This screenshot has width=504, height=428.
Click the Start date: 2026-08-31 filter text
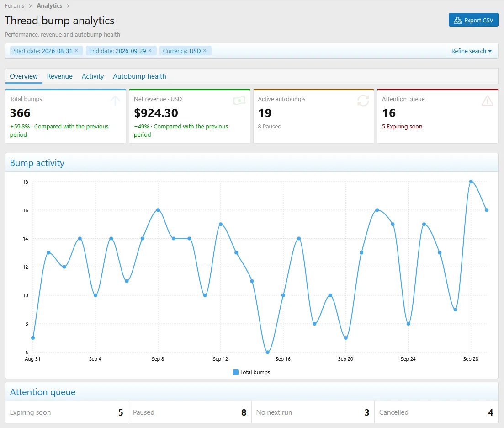coord(42,51)
